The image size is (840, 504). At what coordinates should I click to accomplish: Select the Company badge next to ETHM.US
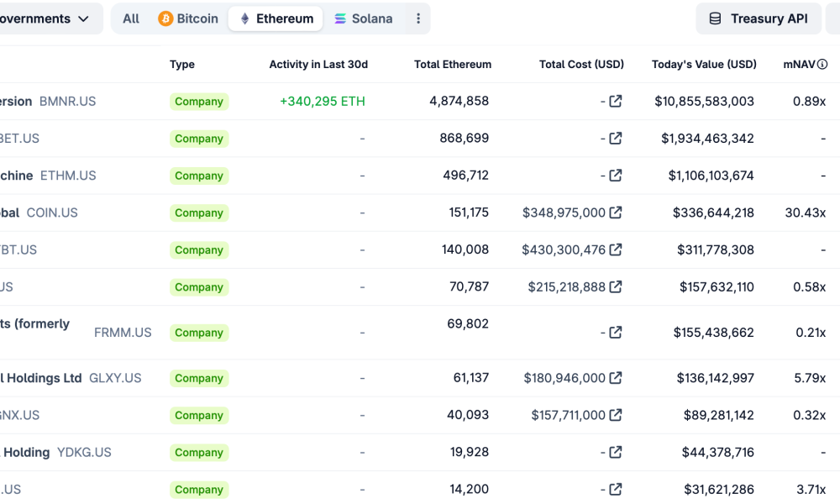[199, 176]
